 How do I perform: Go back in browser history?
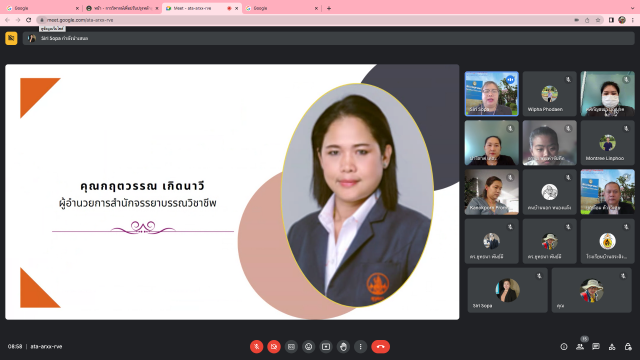[7, 20]
